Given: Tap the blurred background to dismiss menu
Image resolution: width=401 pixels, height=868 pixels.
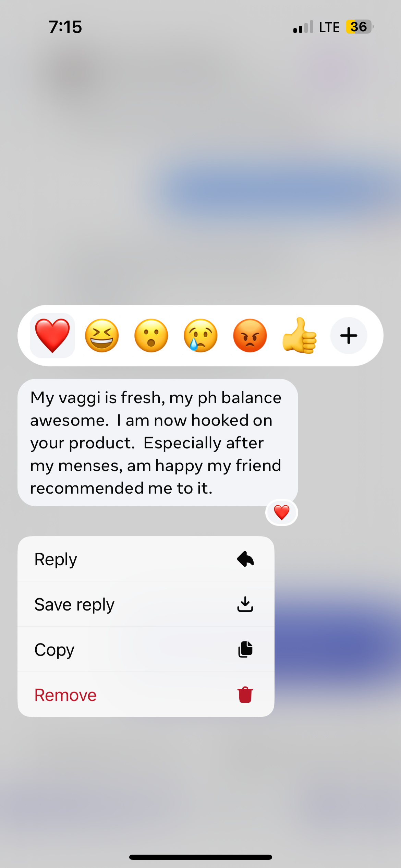Looking at the screenshot, I should 200,154.
